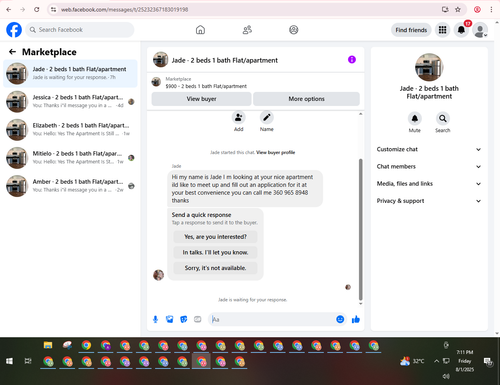Send quick response 'In talks. I'll let you know.'
The width and height of the screenshot is (500, 385).
coord(215,252)
